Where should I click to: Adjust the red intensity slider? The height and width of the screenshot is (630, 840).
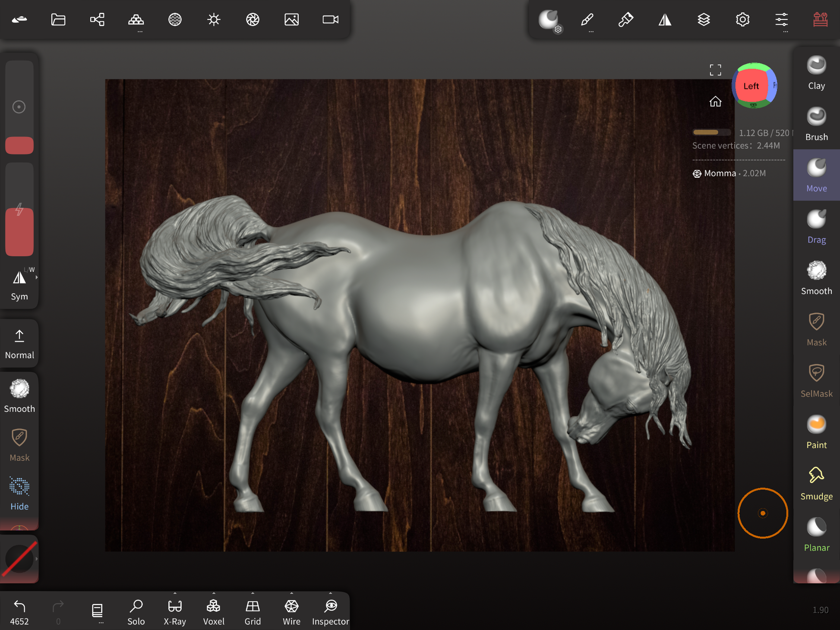pos(19,231)
